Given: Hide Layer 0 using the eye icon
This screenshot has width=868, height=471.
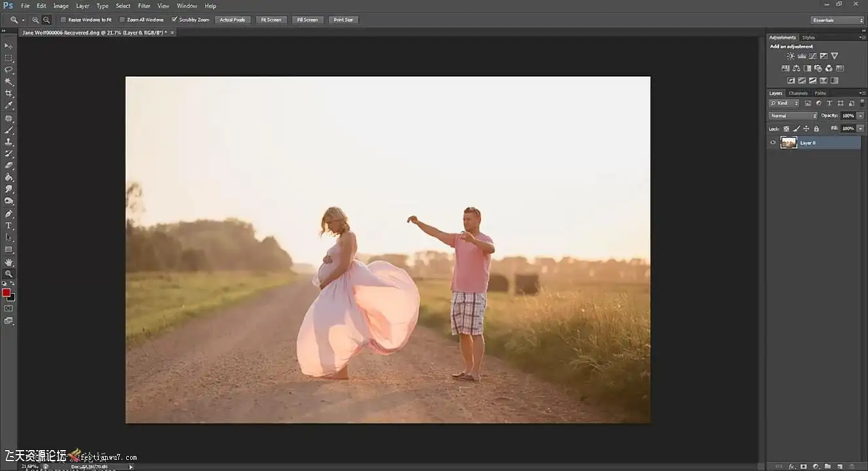Looking at the screenshot, I should click(773, 143).
